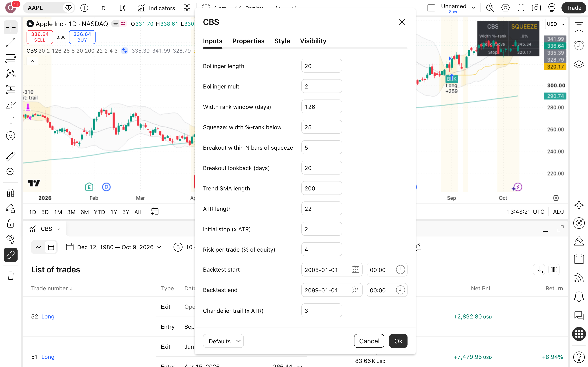This screenshot has width=588, height=367.
Task: Toggle lock all drawings
Action: point(10,223)
